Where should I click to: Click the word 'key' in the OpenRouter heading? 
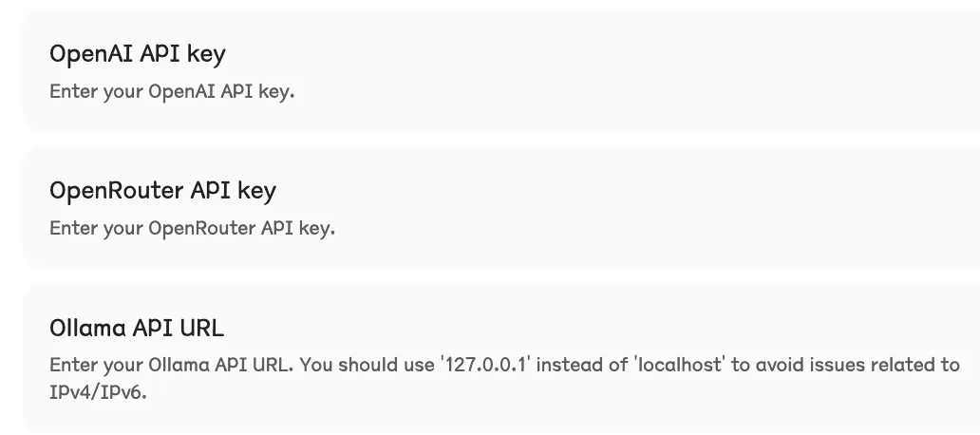coord(256,191)
